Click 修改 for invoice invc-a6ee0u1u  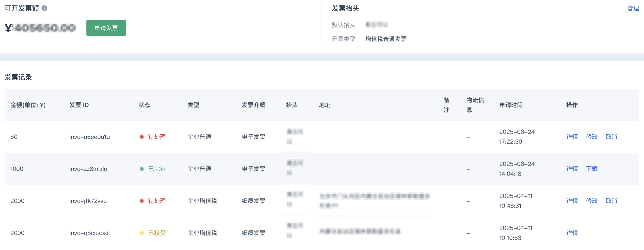pyautogui.click(x=592, y=137)
